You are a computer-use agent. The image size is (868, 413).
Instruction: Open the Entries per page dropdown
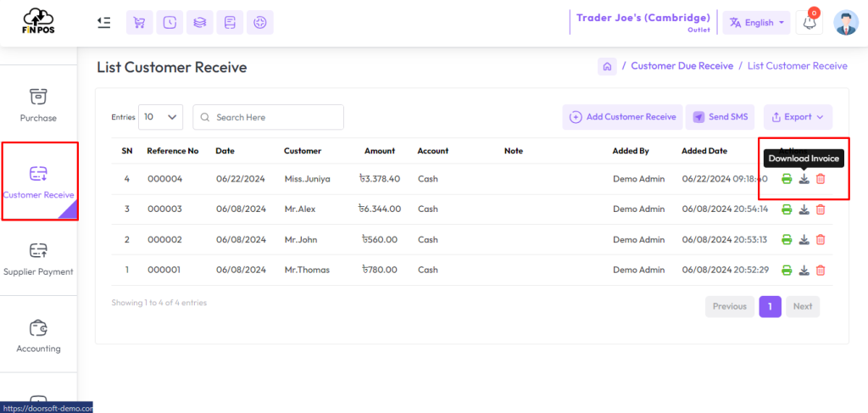pyautogui.click(x=160, y=117)
